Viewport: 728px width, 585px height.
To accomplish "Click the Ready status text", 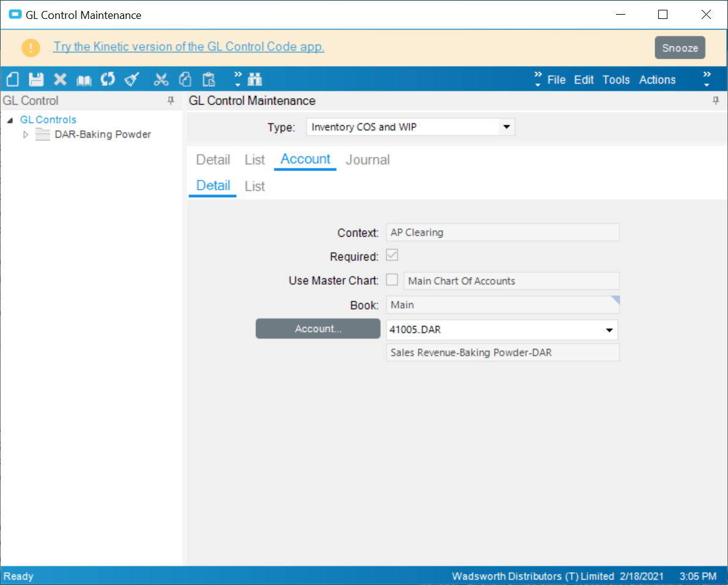I will point(18,576).
